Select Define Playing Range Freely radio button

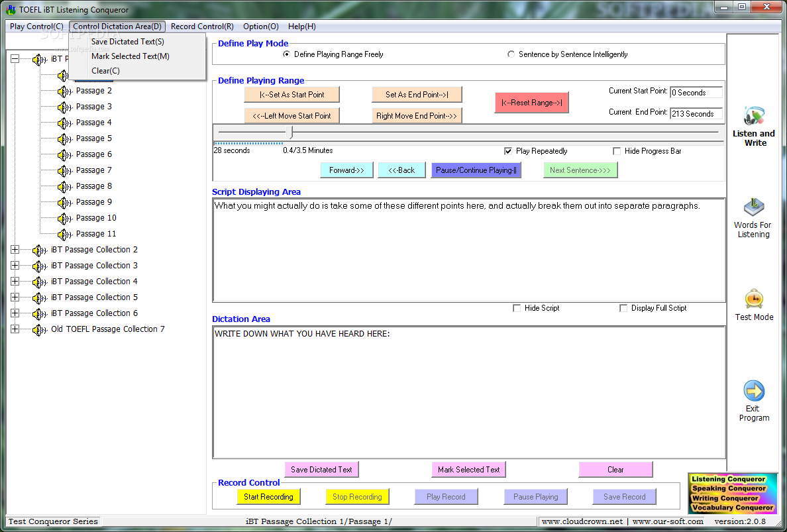pos(287,54)
